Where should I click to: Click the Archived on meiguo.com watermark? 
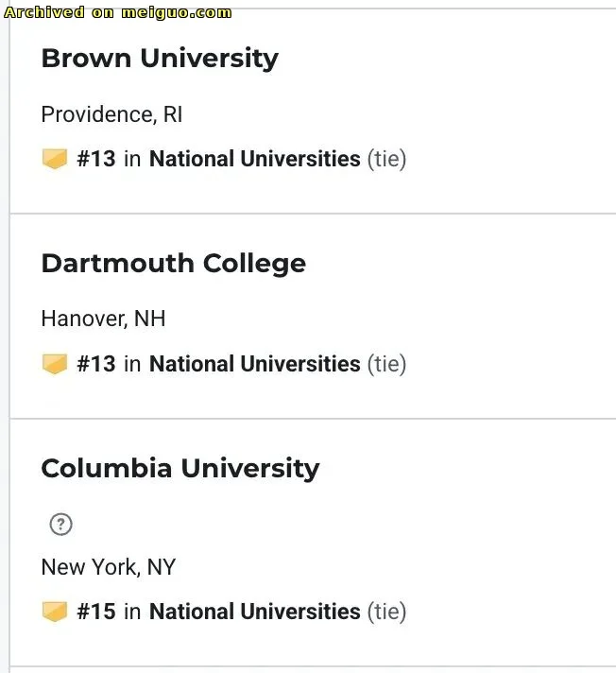click(x=118, y=12)
